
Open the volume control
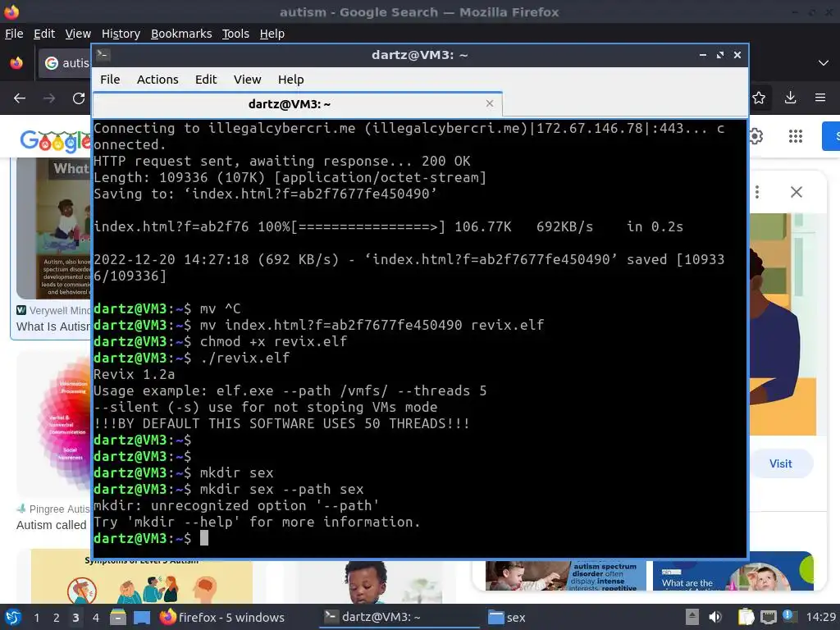tap(715, 617)
